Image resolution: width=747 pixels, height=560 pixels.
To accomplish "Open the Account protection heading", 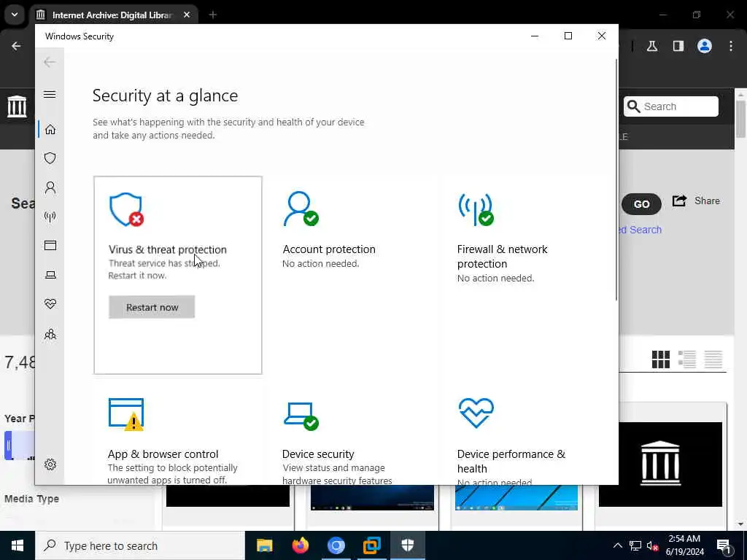I will tap(329, 249).
